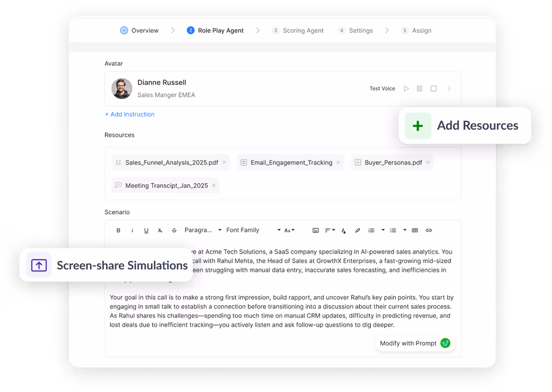Image resolution: width=552 pixels, height=392 pixels.
Task: Toggle italic formatting in the Scenario editor
Action: 132,230
